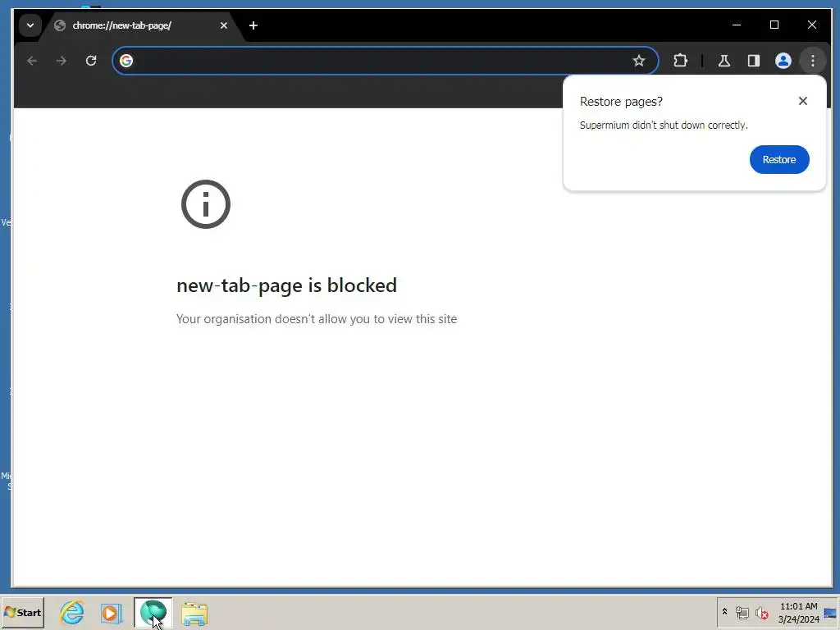840x630 pixels.
Task: Show hidden system tray icons
Action: click(x=725, y=612)
